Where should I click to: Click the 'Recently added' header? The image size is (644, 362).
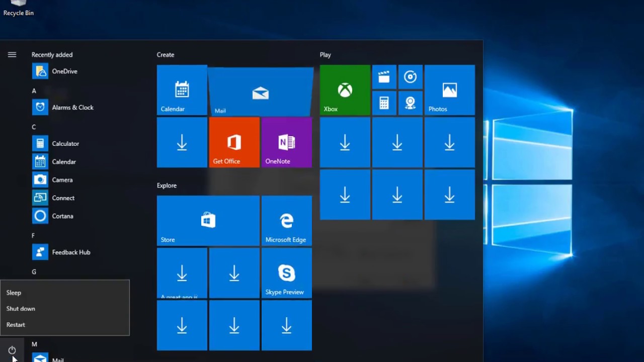click(x=52, y=55)
